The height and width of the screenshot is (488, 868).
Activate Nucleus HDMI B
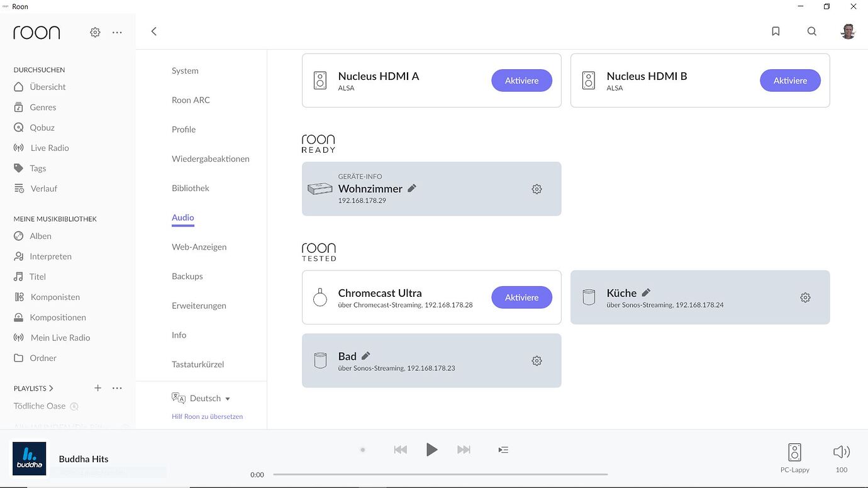point(790,80)
